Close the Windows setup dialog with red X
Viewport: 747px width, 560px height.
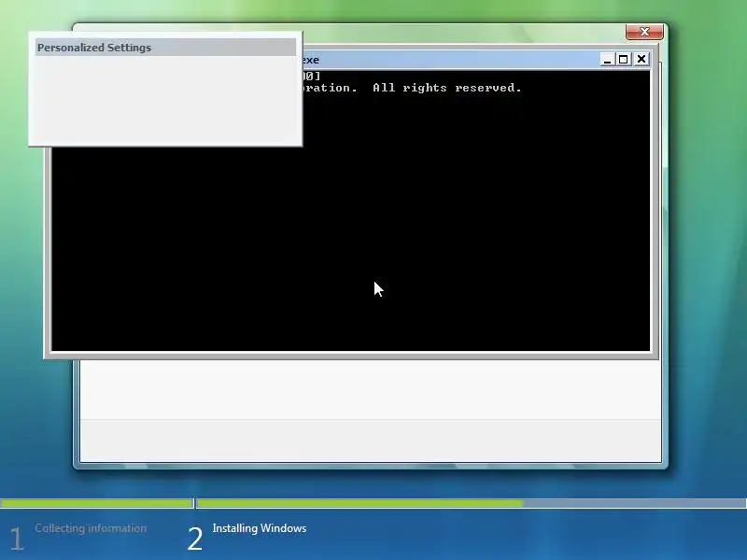pyautogui.click(x=644, y=32)
